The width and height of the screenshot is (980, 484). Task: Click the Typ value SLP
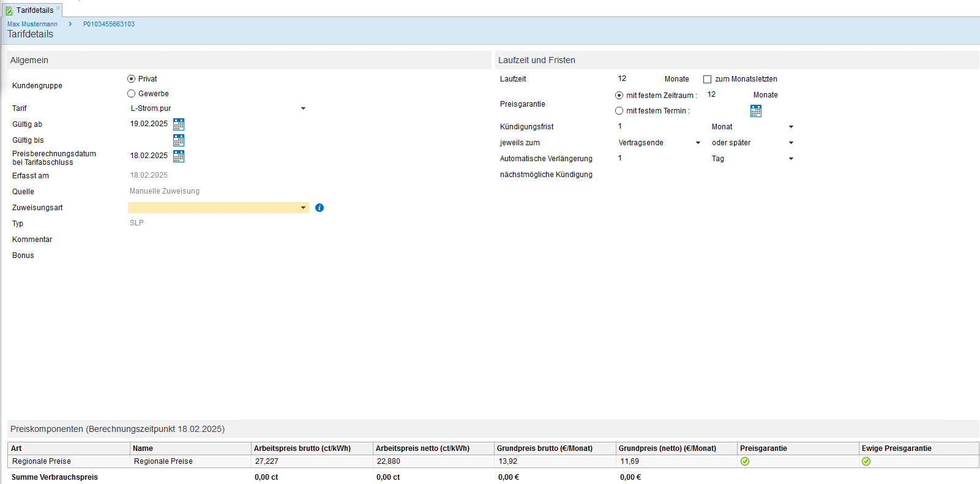pyautogui.click(x=137, y=223)
